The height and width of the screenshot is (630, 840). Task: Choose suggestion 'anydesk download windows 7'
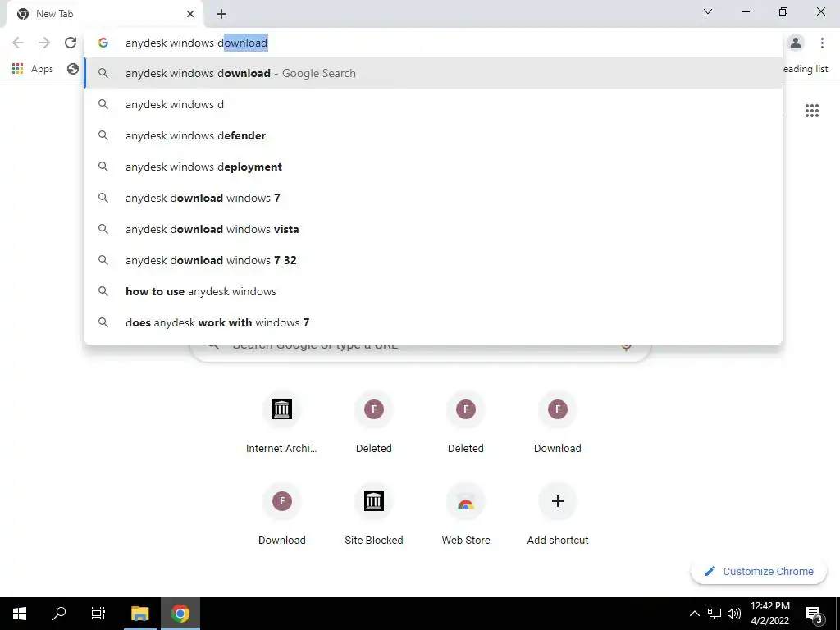pos(433,198)
